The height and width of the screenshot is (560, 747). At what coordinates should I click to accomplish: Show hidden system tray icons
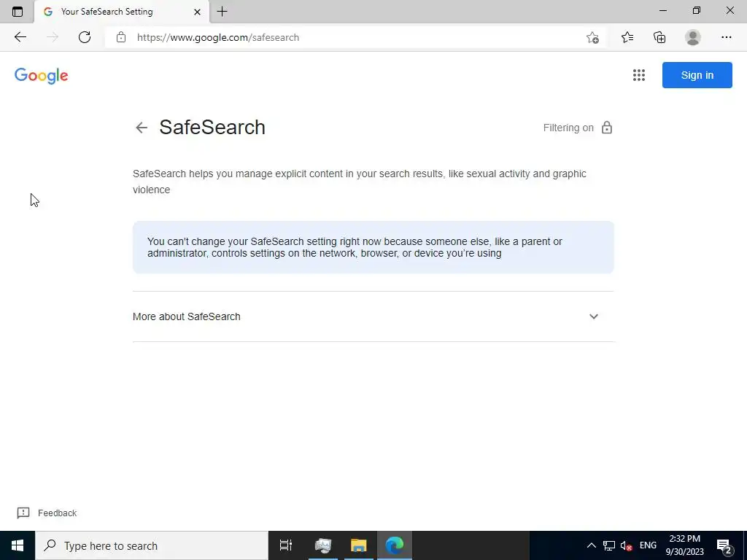click(x=591, y=545)
